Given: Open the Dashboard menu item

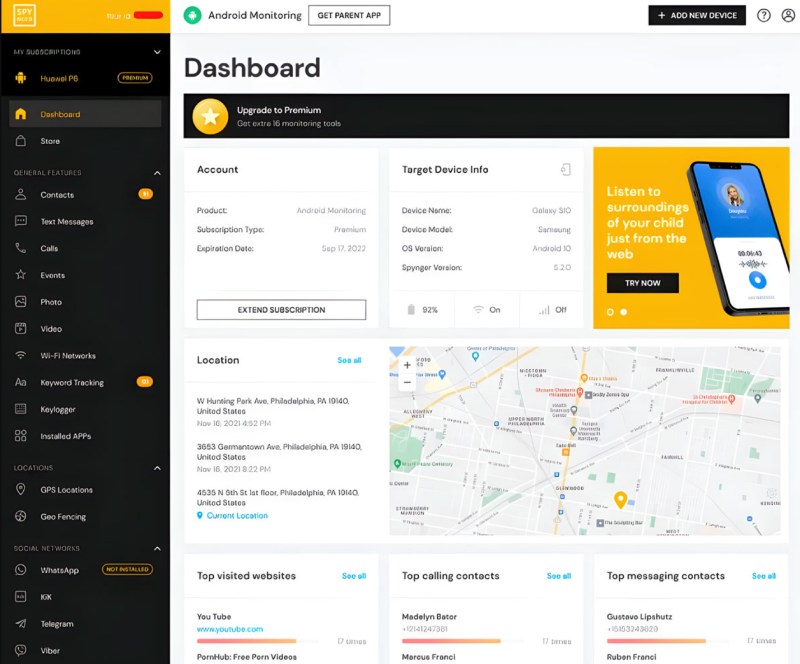Looking at the screenshot, I should [x=85, y=114].
